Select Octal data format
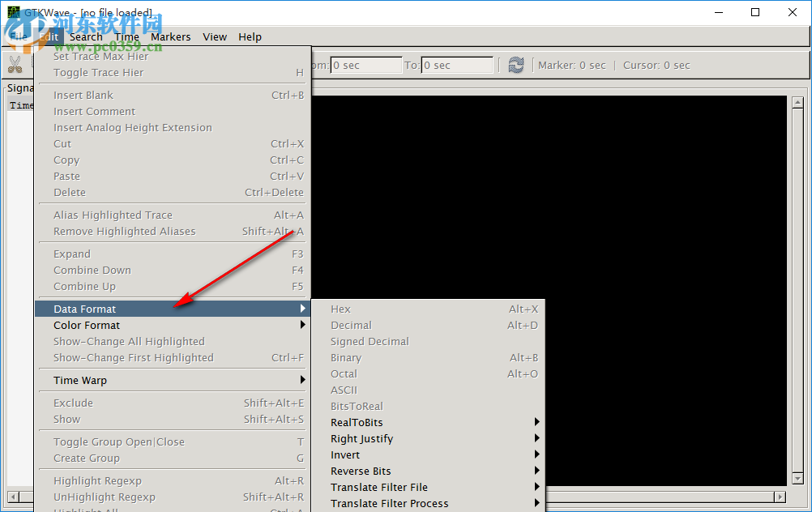This screenshot has width=812, height=512. 428,373
